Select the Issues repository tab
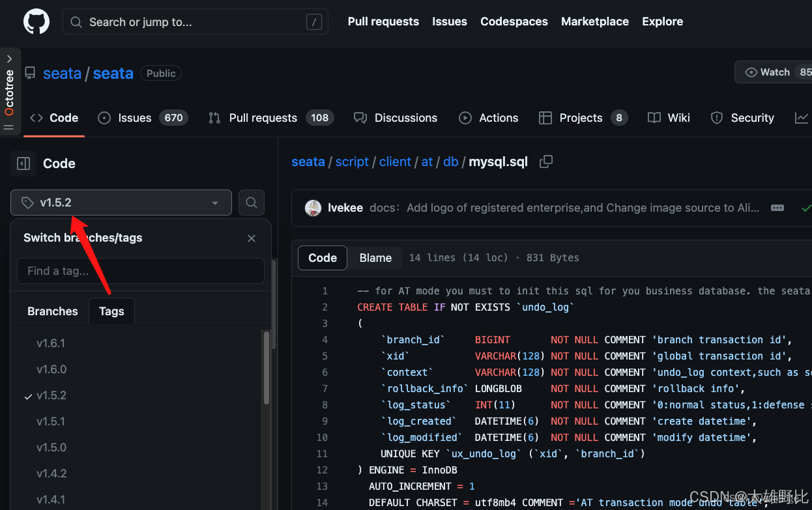The height and width of the screenshot is (510, 812). [x=143, y=118]
